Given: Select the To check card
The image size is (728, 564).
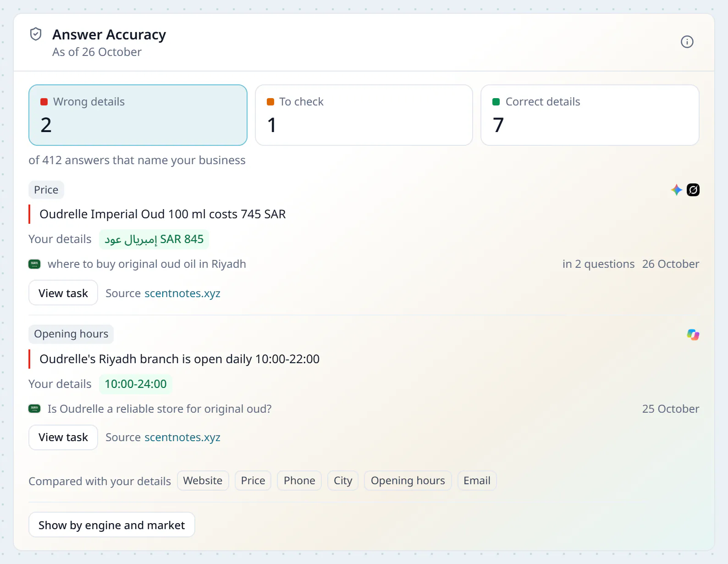Looking at the screenshot, I should [364, 115].
